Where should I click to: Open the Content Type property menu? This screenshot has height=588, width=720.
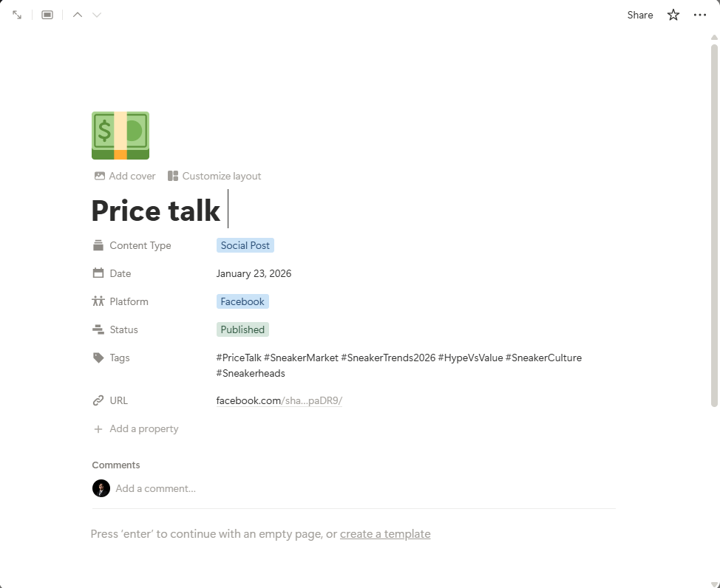click(x=140, y=245)
